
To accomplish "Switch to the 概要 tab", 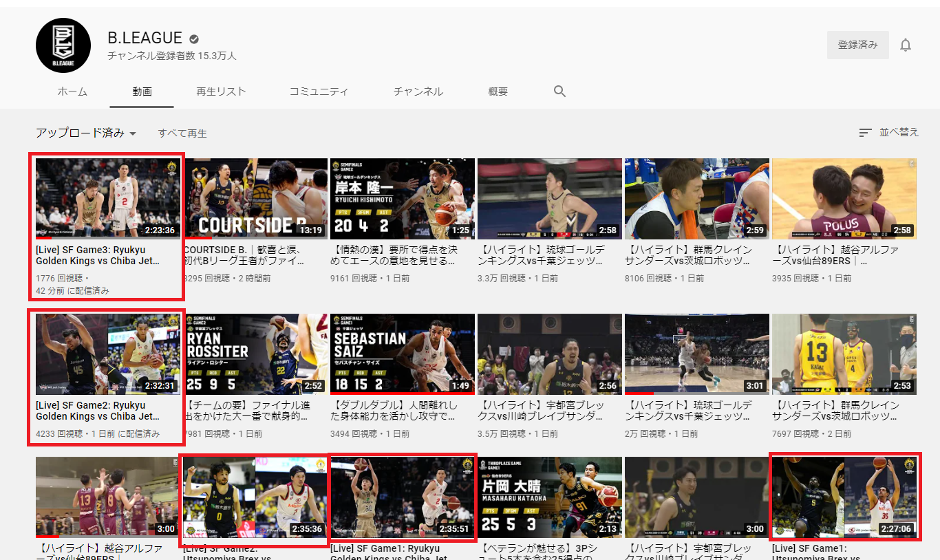I will 498,91.
